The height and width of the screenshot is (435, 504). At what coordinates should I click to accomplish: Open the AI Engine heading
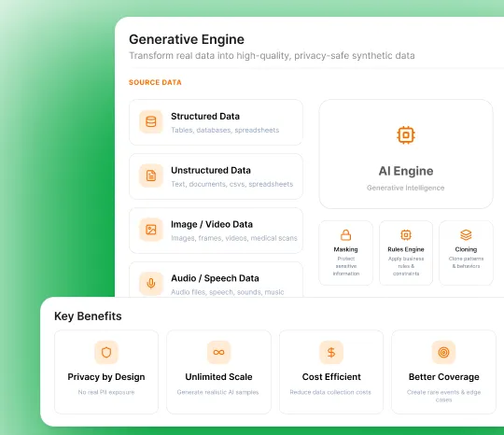tap(406, 171)
